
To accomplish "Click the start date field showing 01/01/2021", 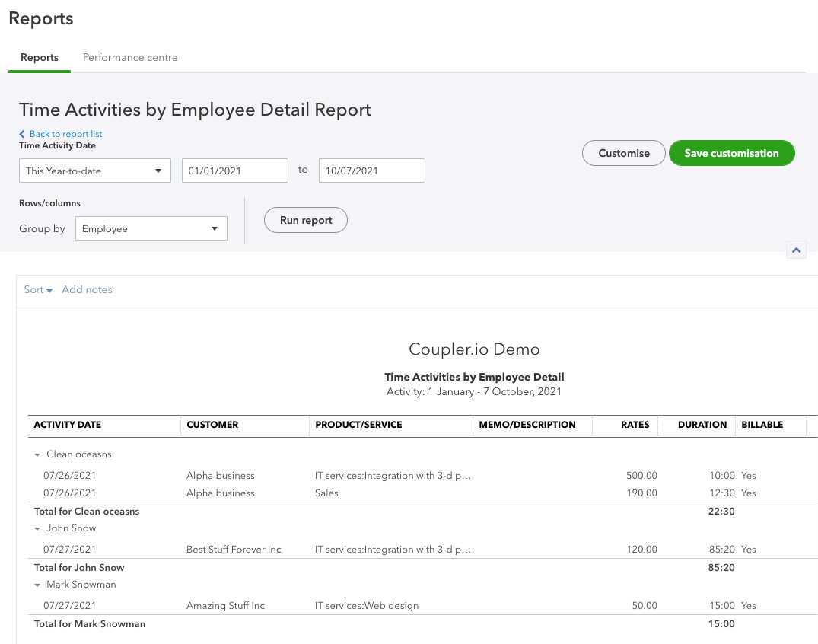I will coord(234,170).
